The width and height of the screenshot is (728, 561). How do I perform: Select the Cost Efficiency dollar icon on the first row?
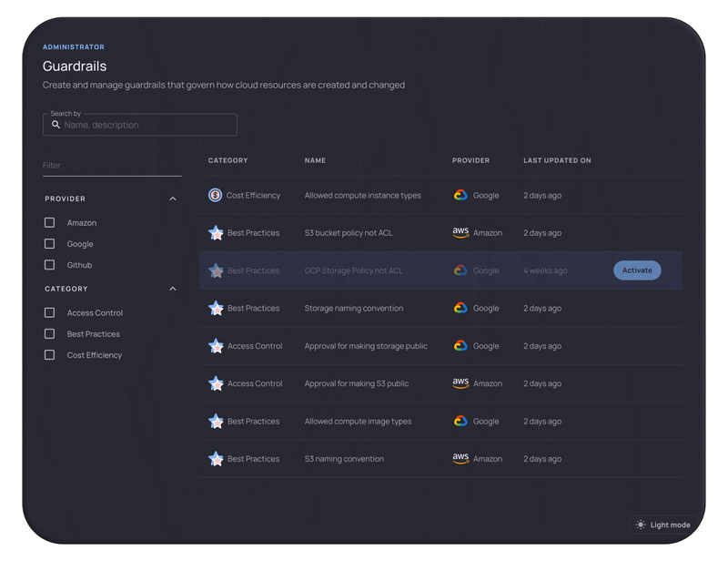pos(216,195)
